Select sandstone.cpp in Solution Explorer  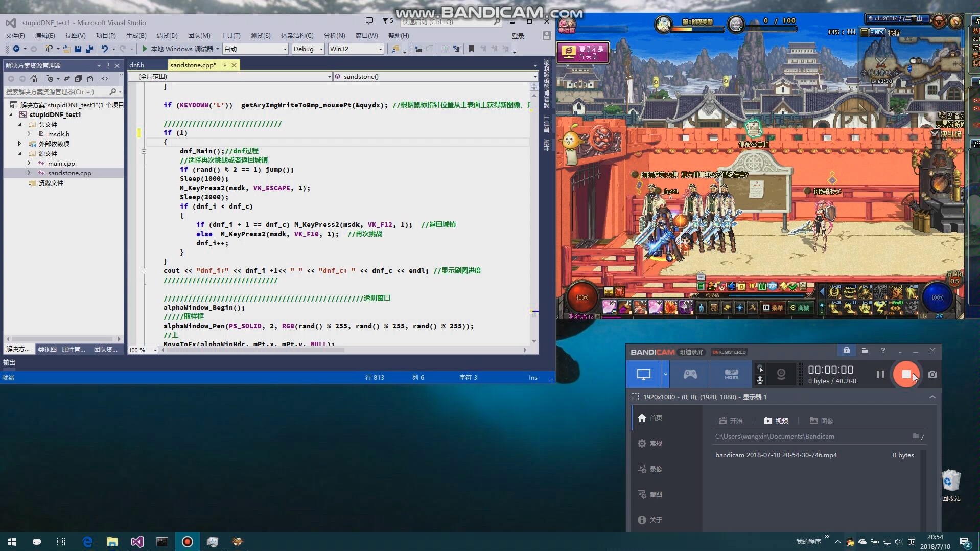69,173
